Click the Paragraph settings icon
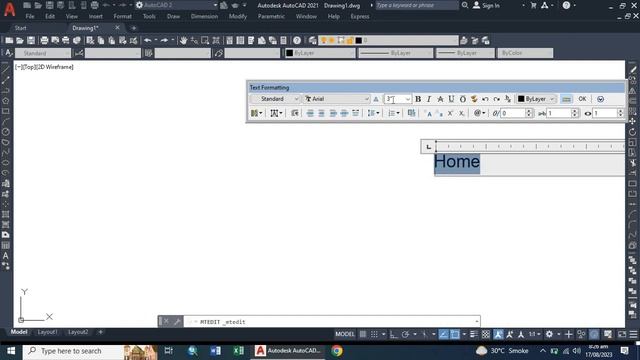The width and height of the screenshot is (640, 360). point(295,113)
